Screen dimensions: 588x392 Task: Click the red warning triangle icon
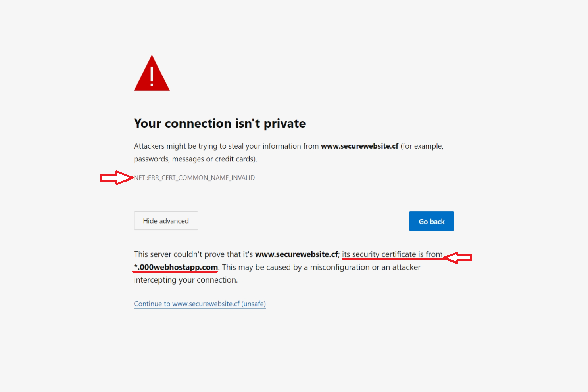pos(152,73)
